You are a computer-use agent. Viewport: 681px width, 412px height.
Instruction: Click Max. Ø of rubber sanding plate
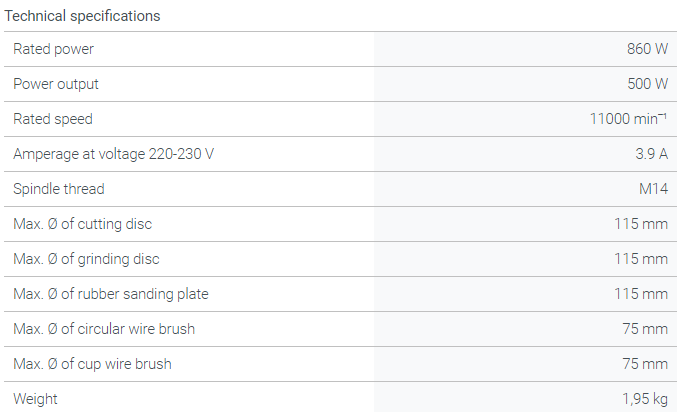click(x=111, y=294)
